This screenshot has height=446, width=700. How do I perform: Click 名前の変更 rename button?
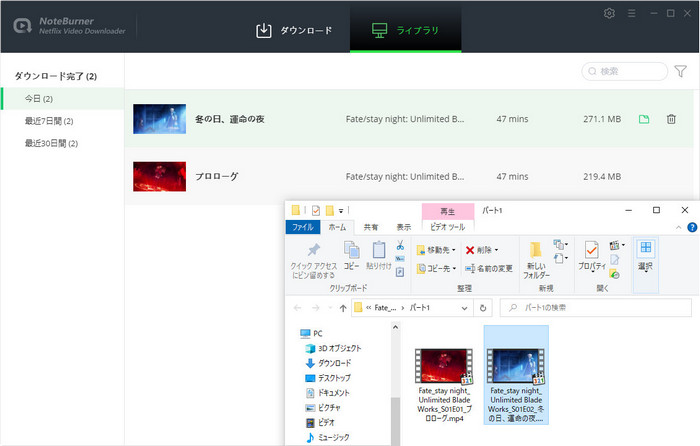[x=489, y=268]
